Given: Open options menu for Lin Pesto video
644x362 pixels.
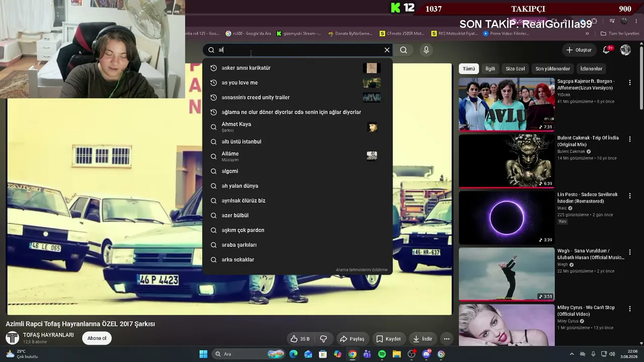Looking at the screenshot, I should click(629, 196).
